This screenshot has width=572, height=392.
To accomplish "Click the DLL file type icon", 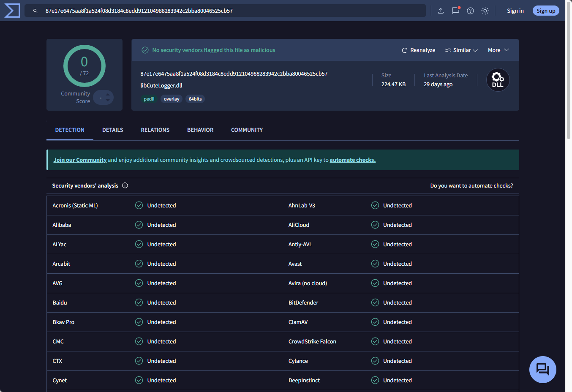I will click(498, 80).
